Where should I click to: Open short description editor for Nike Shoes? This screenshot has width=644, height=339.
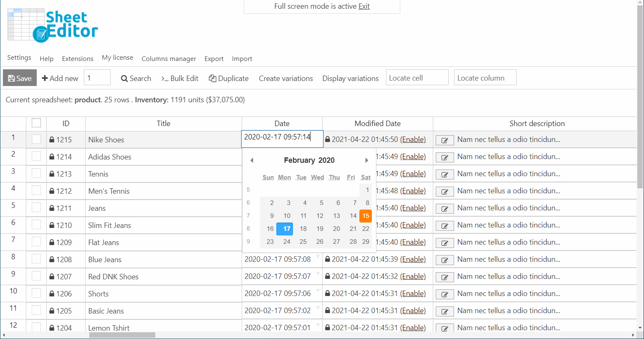(x=445, y=140)
